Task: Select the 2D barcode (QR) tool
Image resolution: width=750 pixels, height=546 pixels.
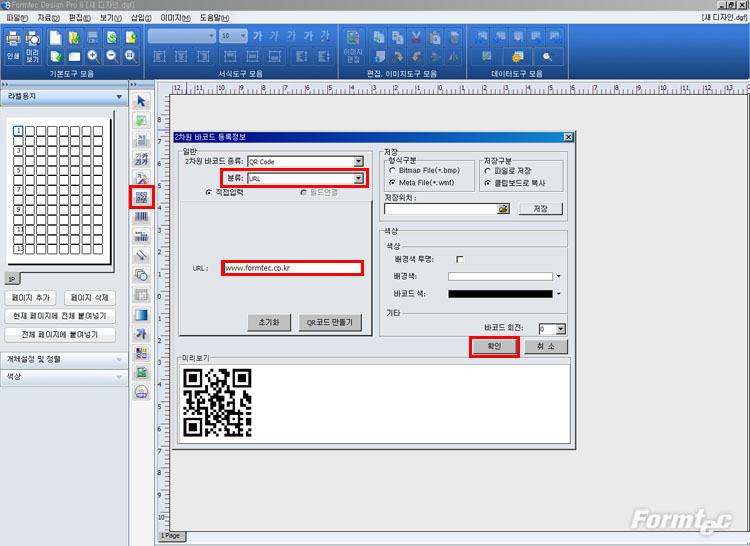Action: tap(141, 197)
